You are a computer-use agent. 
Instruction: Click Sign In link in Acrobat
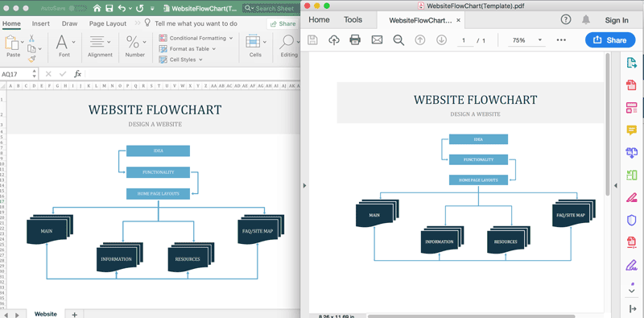(x=617, y=20)
